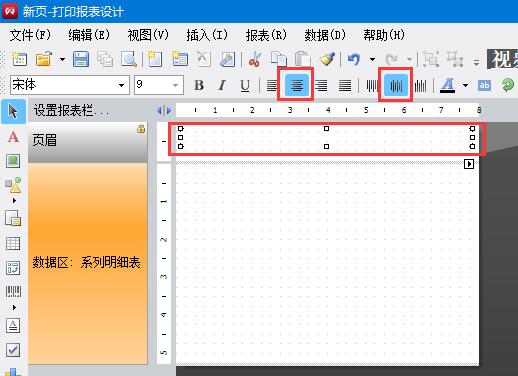Select the image tool in left sidebar
The image size is (518, 376).
[x=13, y=161]
